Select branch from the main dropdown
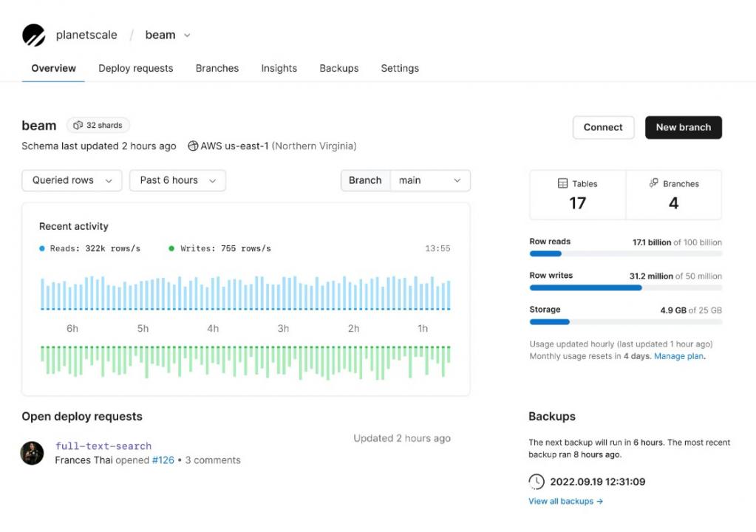This screenshot has width=756, height=532. 429,180
